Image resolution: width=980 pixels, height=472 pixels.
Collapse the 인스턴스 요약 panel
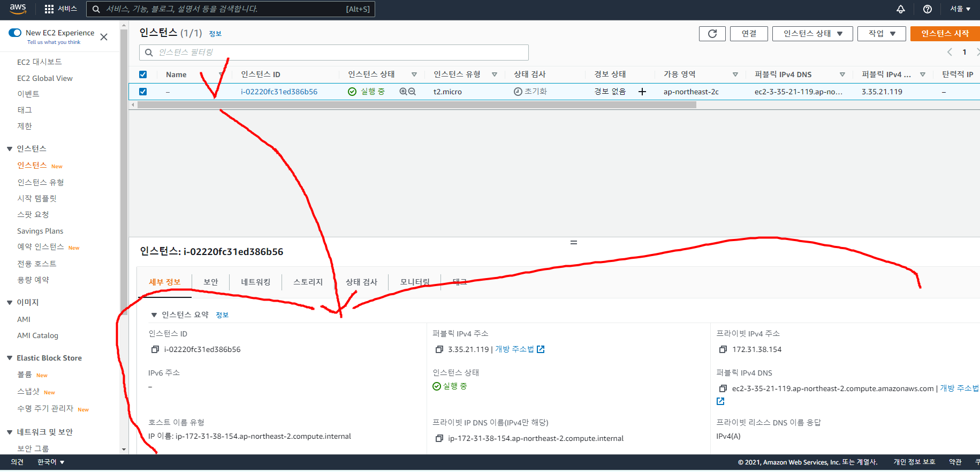(154, 315)
